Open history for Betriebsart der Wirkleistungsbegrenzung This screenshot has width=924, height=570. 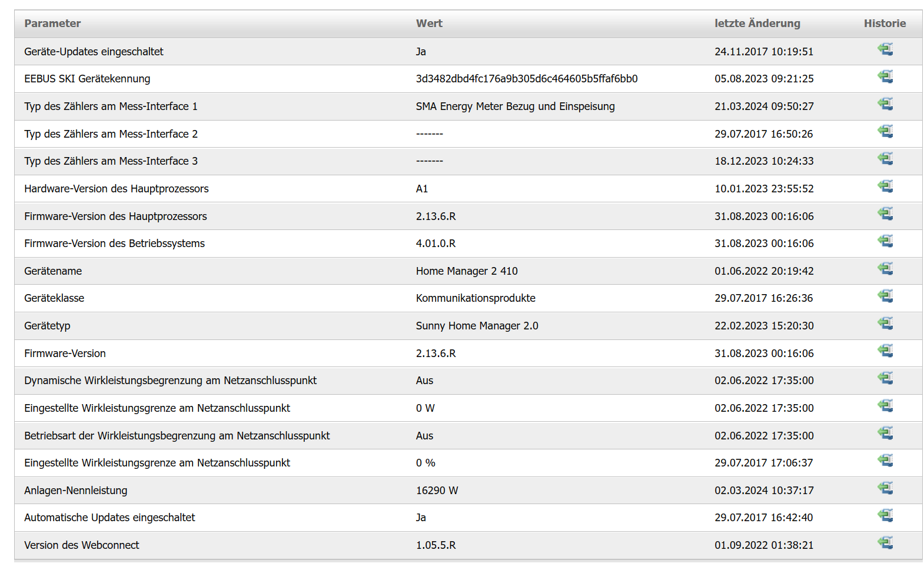point(885,434)
